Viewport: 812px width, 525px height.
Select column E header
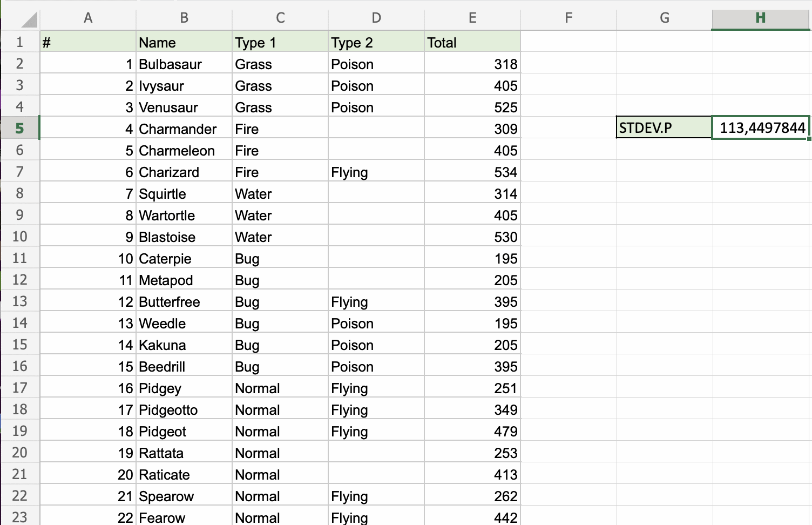click(472, 18)
